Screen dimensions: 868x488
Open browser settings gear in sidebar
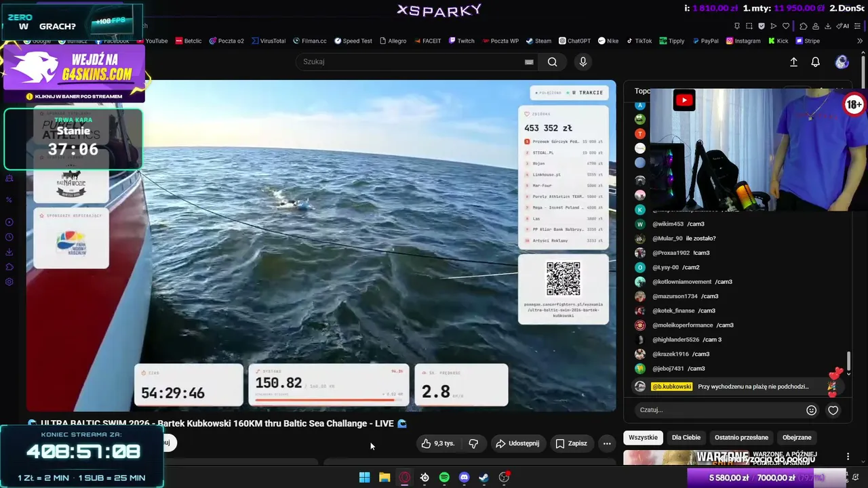coord(9,282)
